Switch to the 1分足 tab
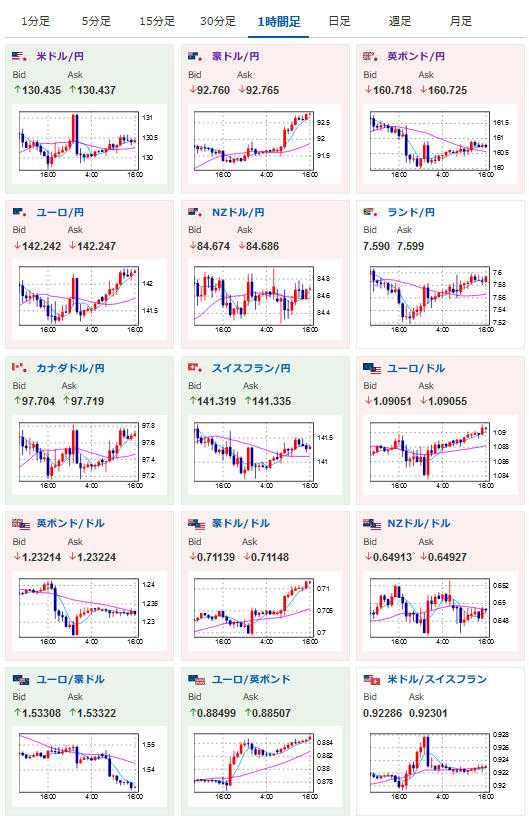Viewport: 529px width, 819px height. [36, 21]
